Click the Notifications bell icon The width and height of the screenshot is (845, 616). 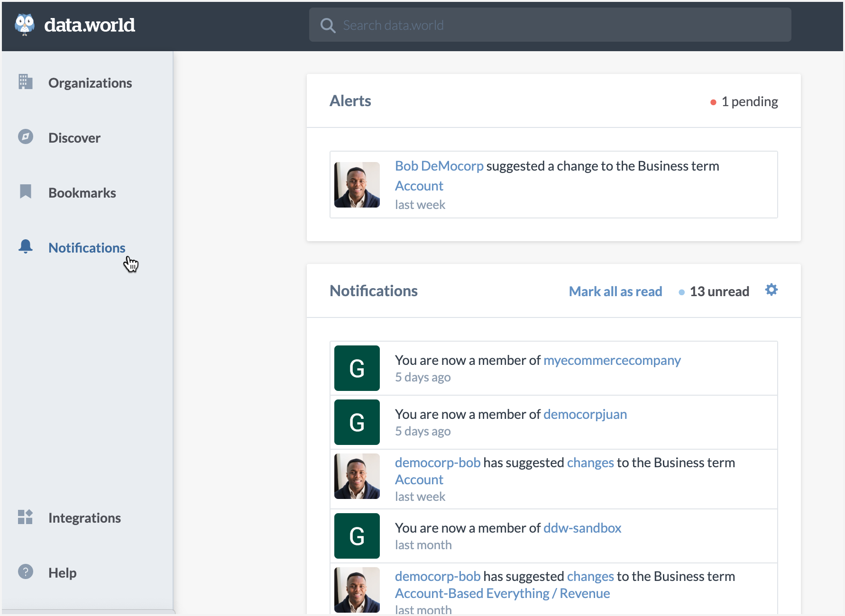coord(26,246)
